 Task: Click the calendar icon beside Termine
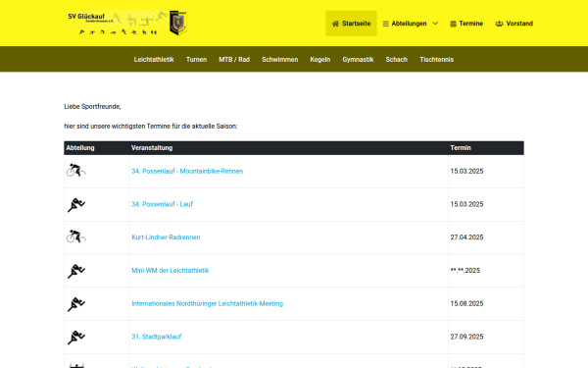(453, 24)
